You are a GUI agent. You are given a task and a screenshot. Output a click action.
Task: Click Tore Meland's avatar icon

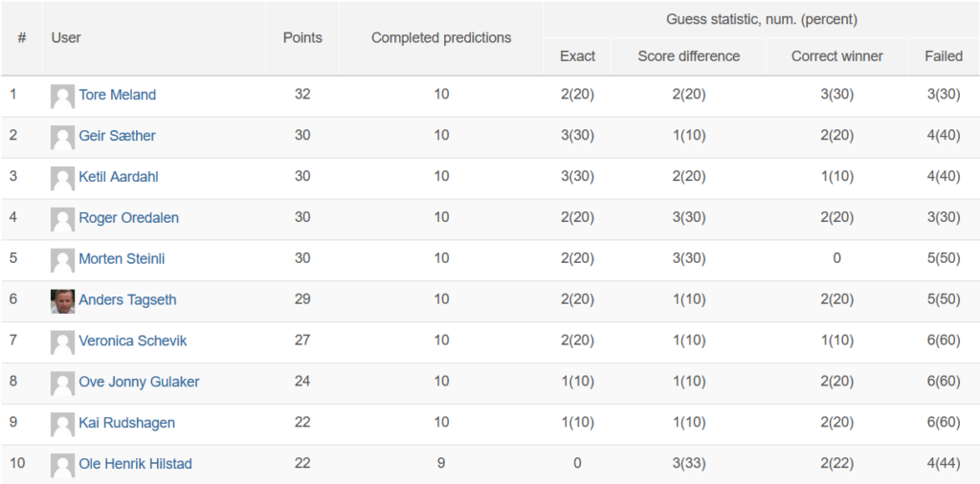[62, 97]
